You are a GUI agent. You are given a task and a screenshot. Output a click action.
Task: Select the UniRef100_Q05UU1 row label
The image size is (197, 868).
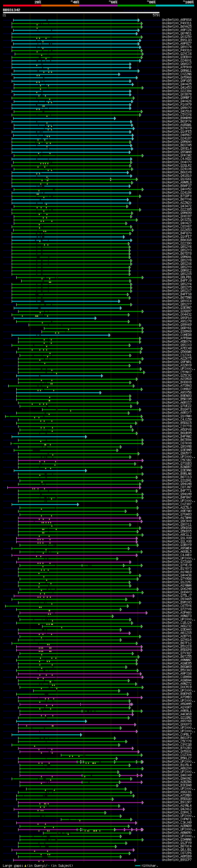(177, 751)
